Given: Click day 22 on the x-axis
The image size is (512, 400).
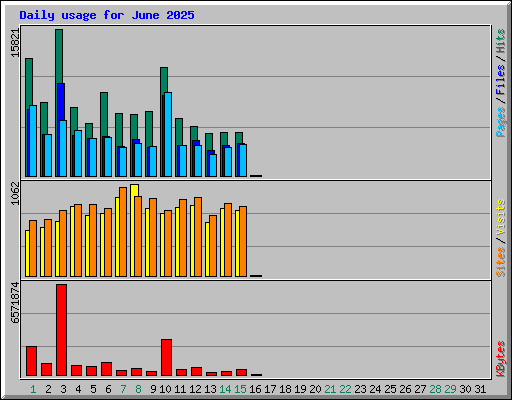Looking at the screenshot, I should [345, 389].
